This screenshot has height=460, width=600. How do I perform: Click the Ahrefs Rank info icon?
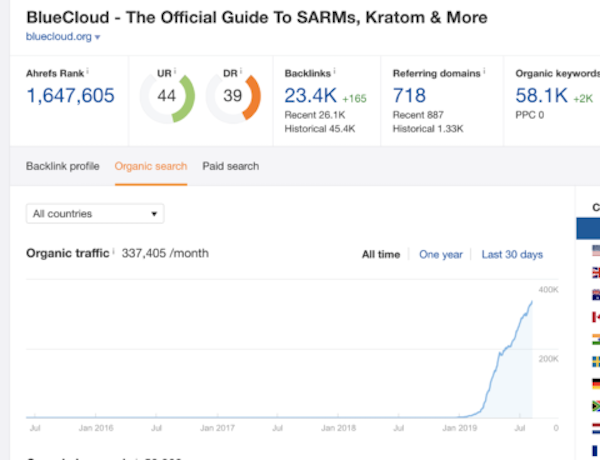88,70
